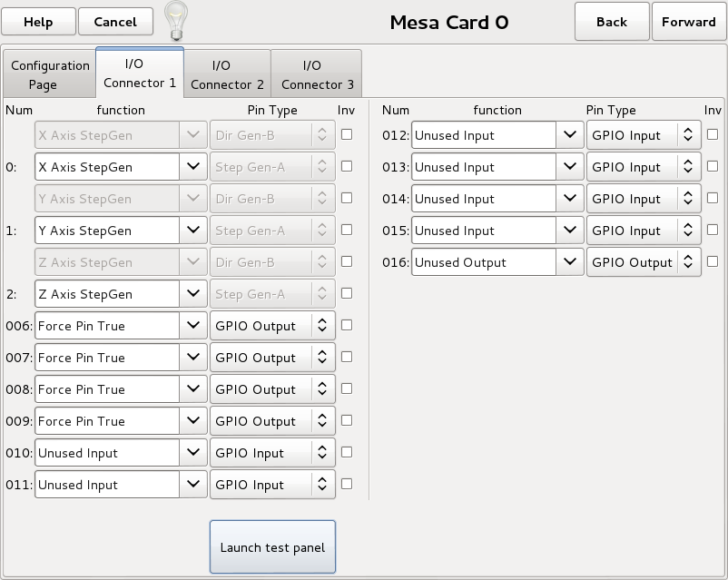Go Forward to the next page
Screen dimensions: 728x580
pos(689,22)
